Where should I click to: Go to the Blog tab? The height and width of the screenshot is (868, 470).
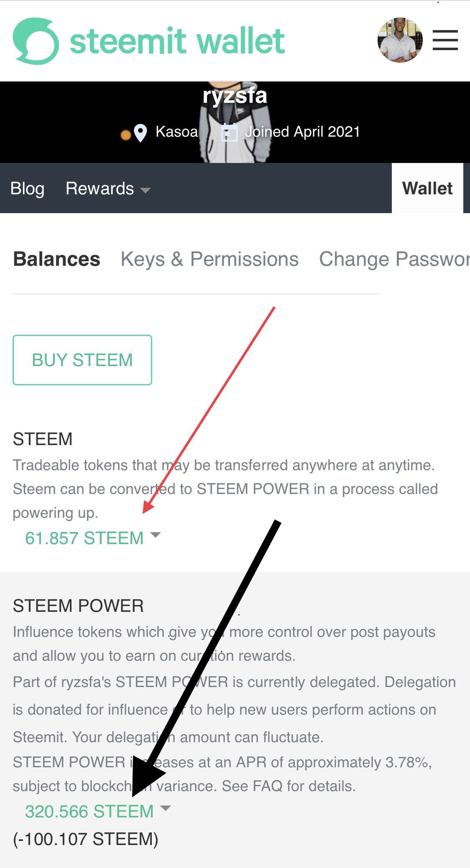coord(27,188)
